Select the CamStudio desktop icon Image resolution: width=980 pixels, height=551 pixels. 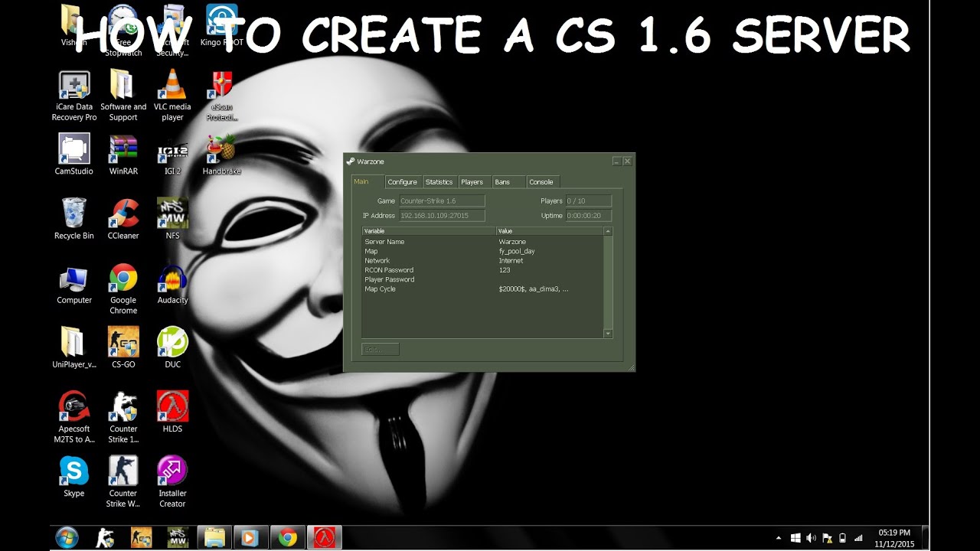(74, 155)
